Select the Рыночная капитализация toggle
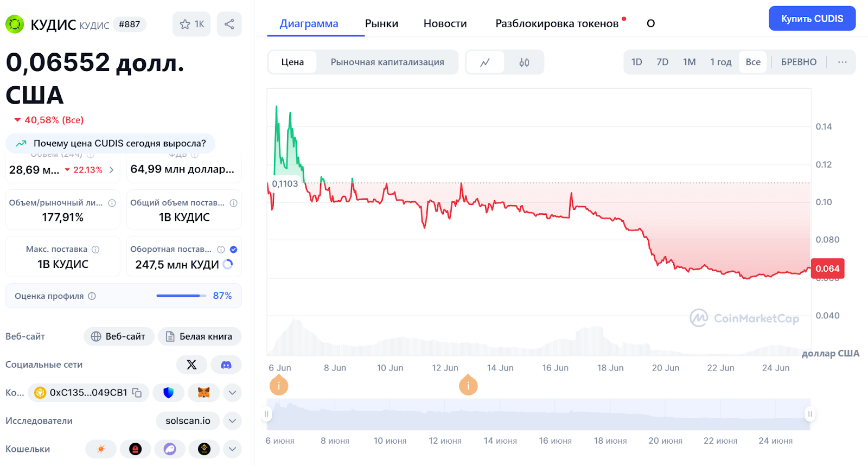 click(x=387, y=62)
